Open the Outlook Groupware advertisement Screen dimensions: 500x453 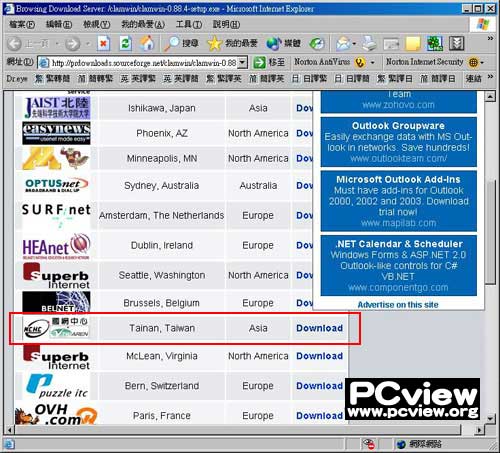(x=398, y=142)
